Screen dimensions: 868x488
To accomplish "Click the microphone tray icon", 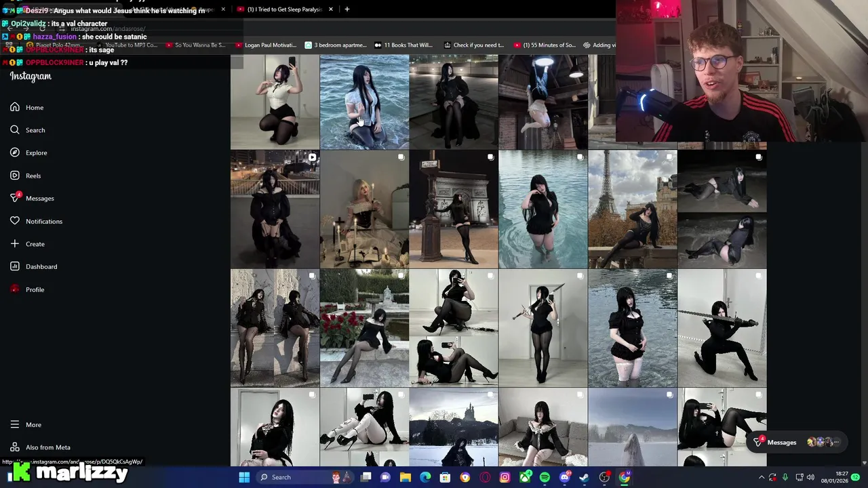I will (x=785, y=477).
